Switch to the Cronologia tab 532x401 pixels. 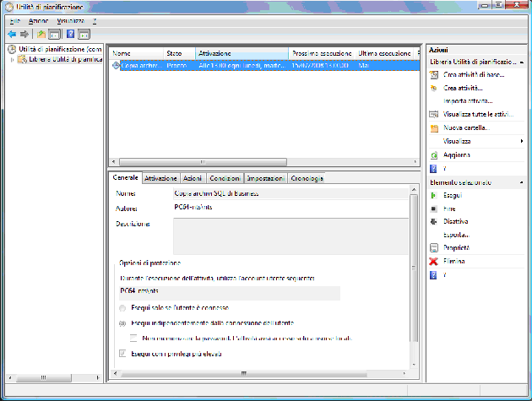click(x=307, y=178)
